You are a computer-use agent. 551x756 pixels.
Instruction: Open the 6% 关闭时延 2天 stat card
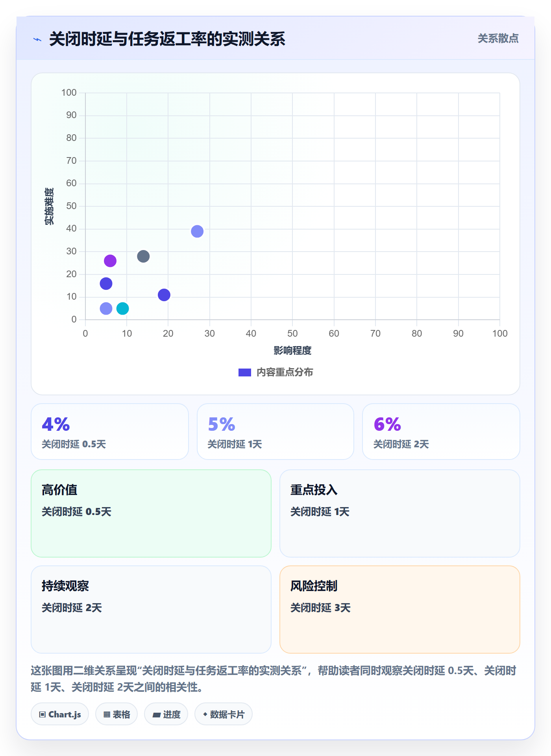click(x=441, y=431)
